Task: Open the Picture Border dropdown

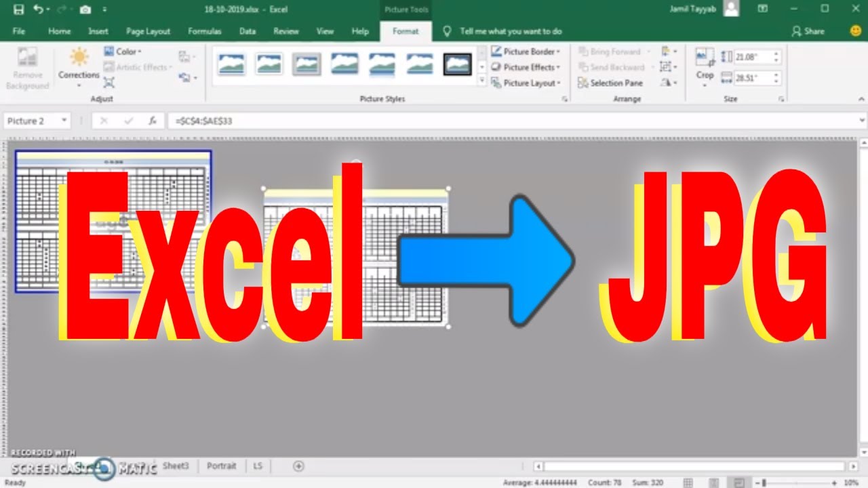Action: 526,52
